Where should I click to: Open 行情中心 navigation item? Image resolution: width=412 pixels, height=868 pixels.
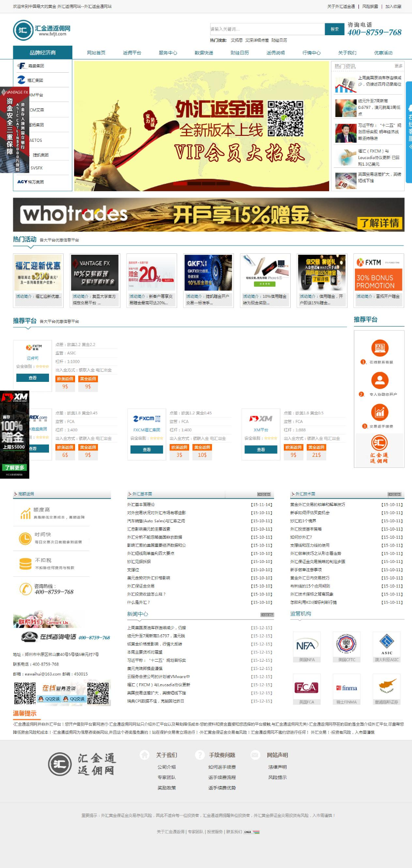point(312,53)
